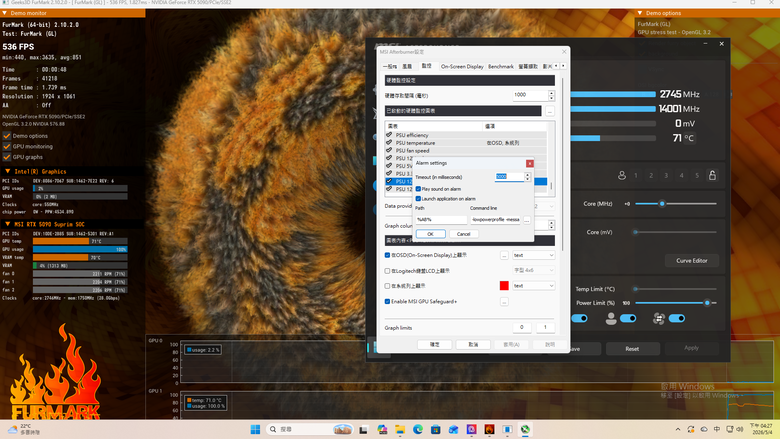Open Microsoft Edge from the taskbar
The height and width of the screenshot is (439, 780).
point(418,430)
